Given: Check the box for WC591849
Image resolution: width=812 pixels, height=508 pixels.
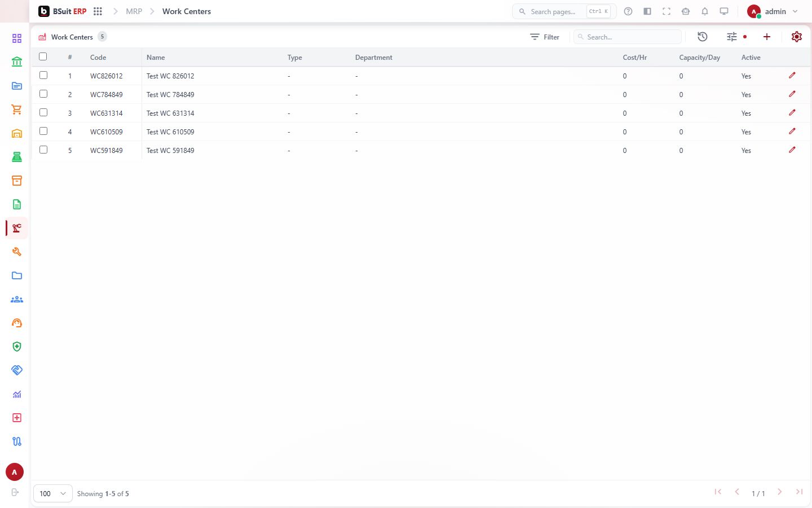Looking at the screenshot, I should [43, 150].
